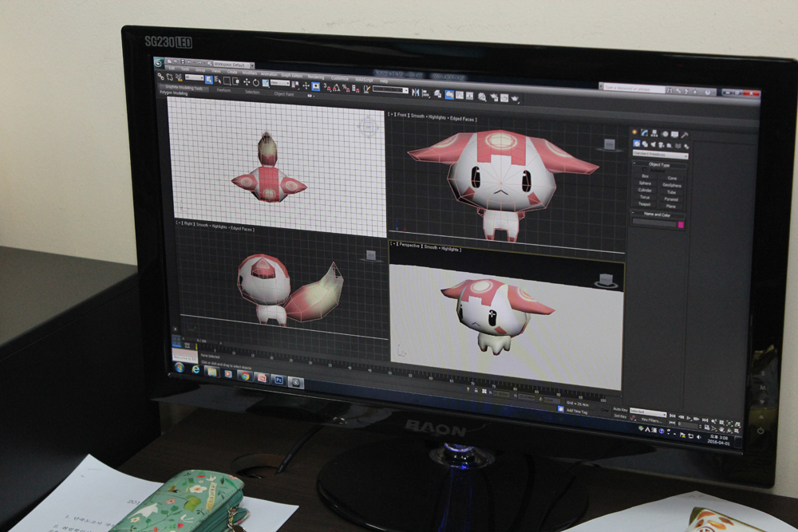Open the Workspace: Default dropdown
The width and height of the screenshot is (798, 532).
tap(232, 65)
